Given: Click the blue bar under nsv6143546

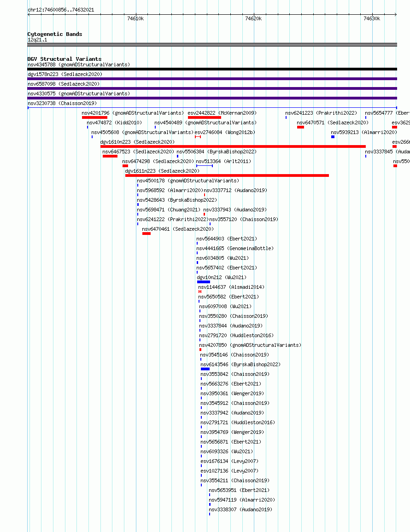Looking at the screenshot, I should click(x=205, y=369).
